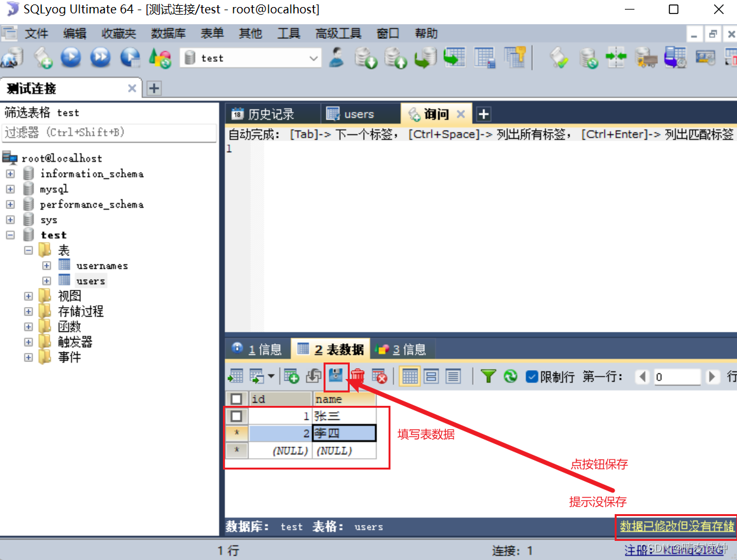The height and width of the screenshot is (560, 737).
Task: Click the execute and edit resultset icon
Action: pos(130,58)
